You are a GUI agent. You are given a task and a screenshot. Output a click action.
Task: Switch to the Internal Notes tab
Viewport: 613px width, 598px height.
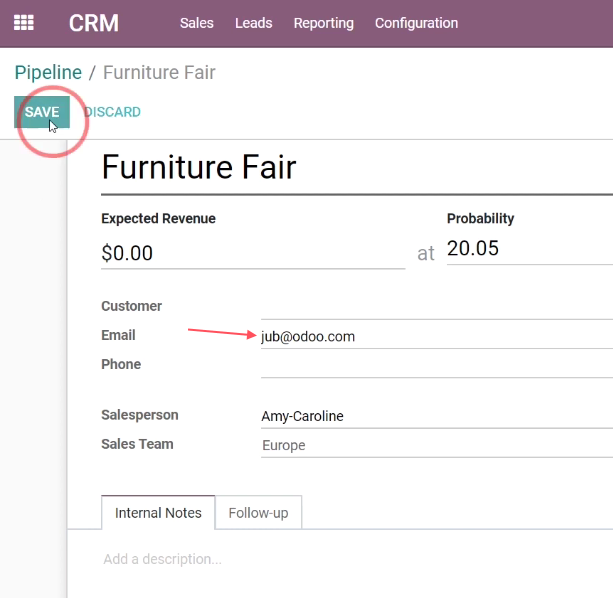[158, 512]
